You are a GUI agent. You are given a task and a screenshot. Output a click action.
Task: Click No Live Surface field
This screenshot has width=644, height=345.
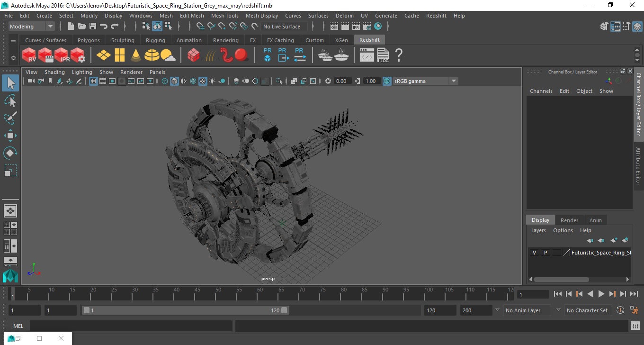[x=284, y=27]
